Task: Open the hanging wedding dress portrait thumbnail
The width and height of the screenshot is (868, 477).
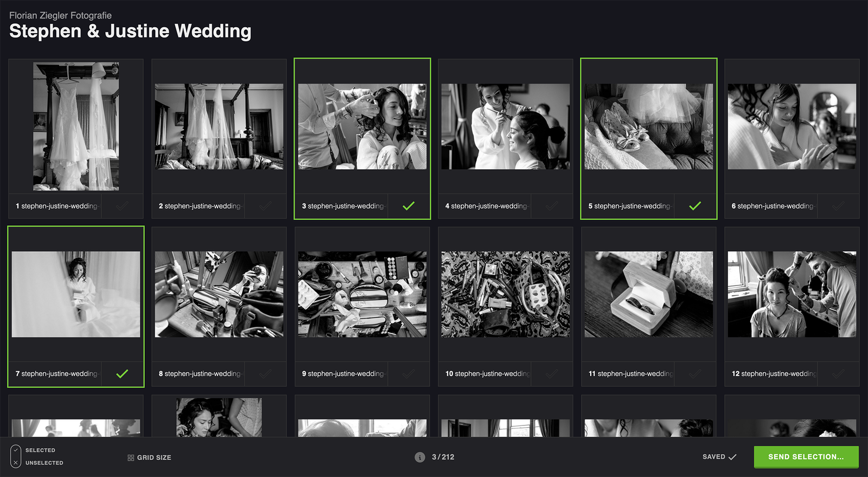Action: tap(76, 126)
